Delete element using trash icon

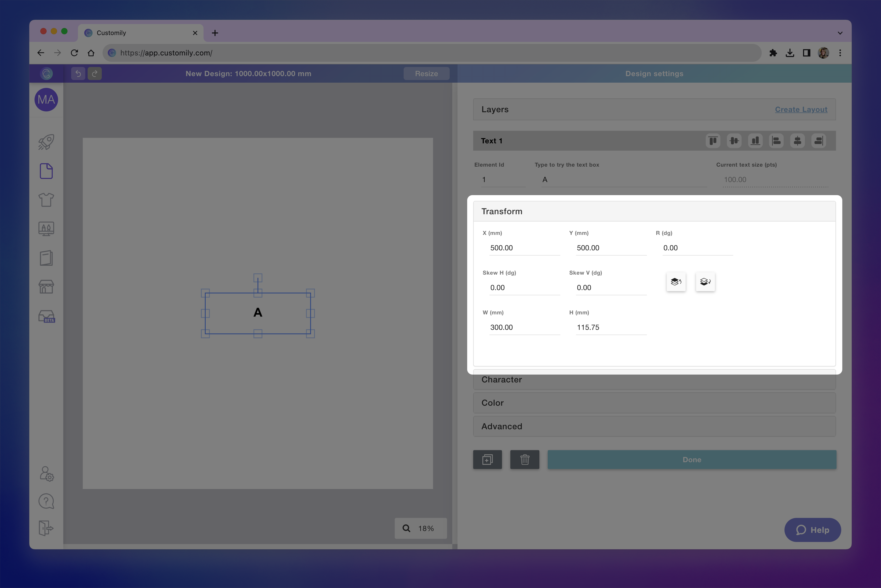524,459
